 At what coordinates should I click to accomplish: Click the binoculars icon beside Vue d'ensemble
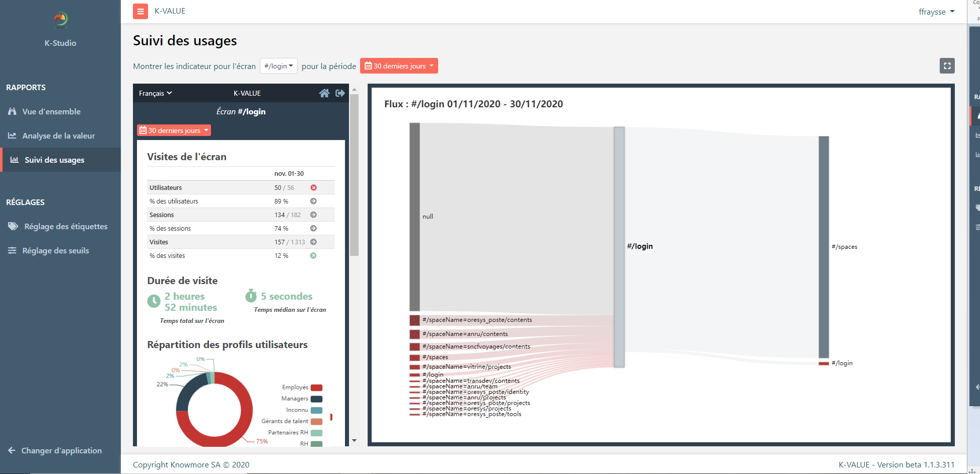coord(12,111)
